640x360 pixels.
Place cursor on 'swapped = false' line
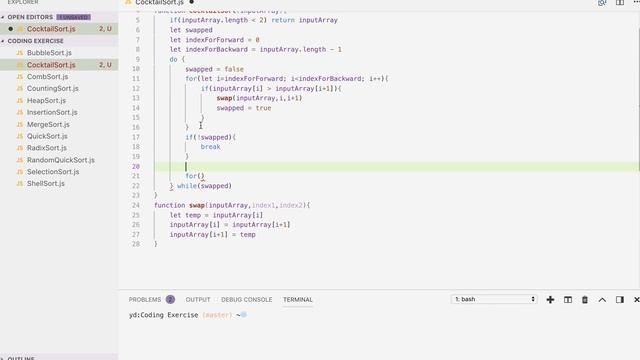pyautogui.click(x=214, y=69)
